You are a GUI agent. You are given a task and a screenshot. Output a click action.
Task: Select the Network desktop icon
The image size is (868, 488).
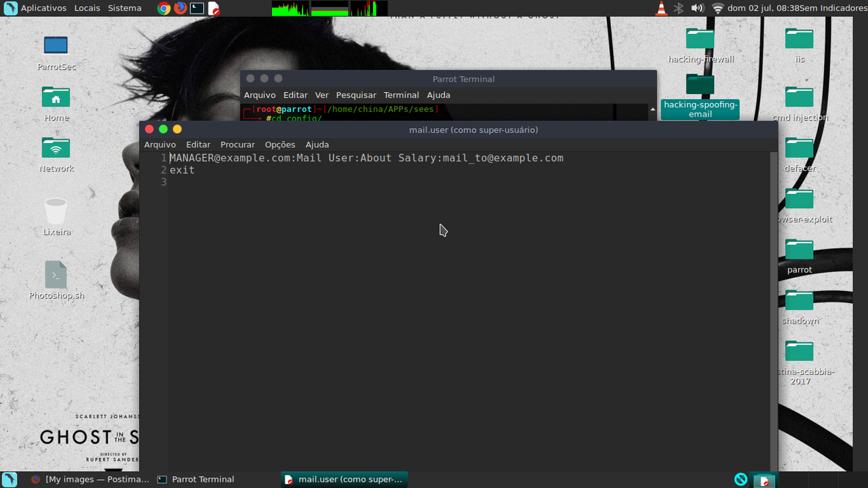(x=56, y=155)
